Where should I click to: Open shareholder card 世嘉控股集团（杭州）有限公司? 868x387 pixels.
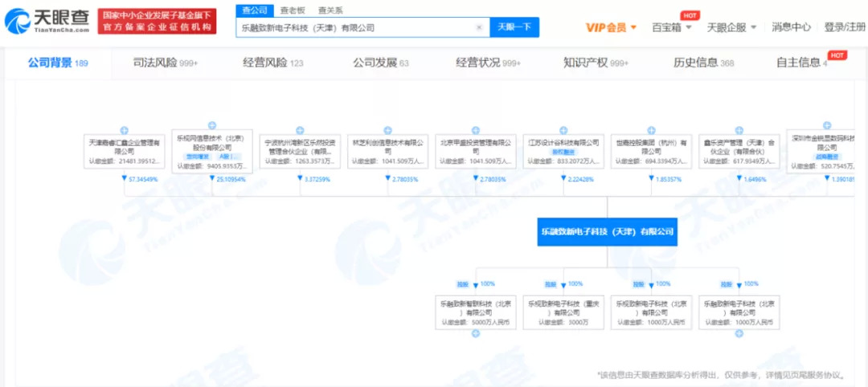[651, 152]
